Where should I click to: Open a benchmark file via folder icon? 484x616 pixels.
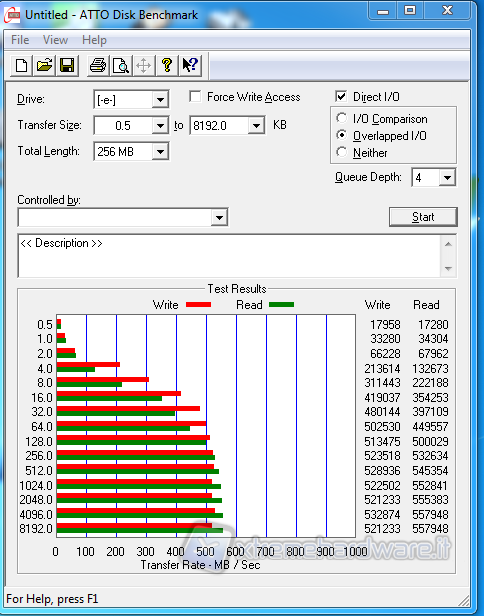[x=44, y=65]
